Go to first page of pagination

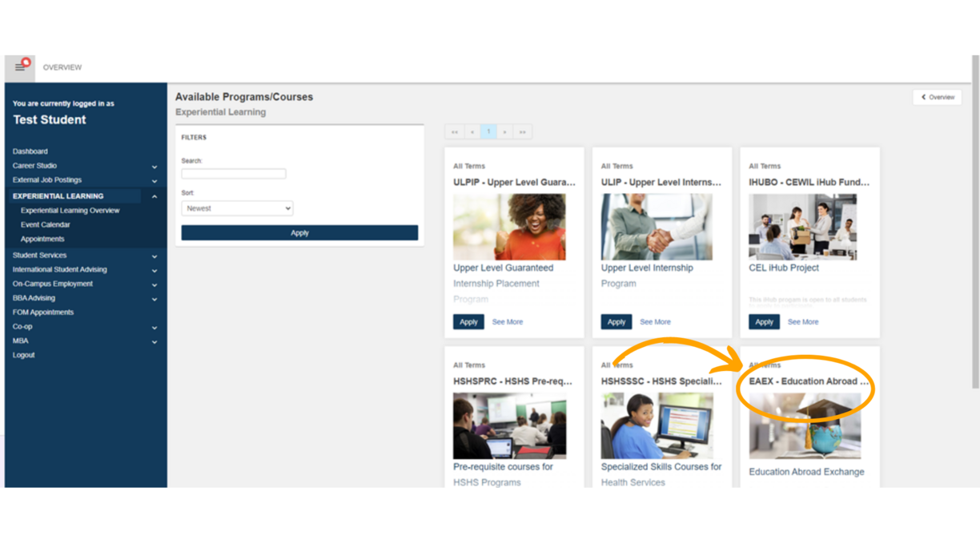point(454,132)
